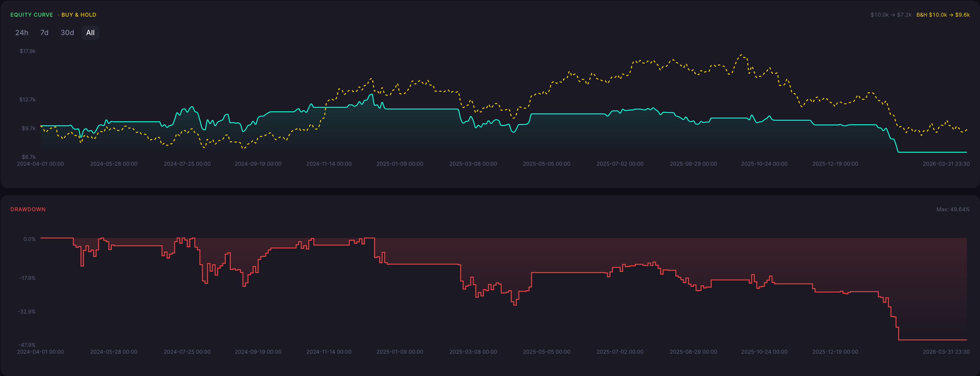Screen dimensions: 980x376
Task: Select the All time range tab
Action: (x=90, y=33)
